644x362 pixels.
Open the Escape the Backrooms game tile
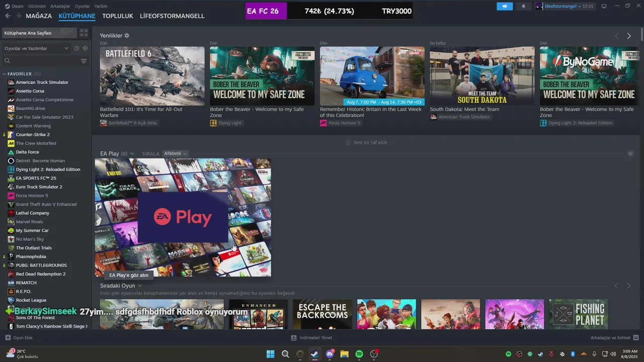click(x=323, y=314)
